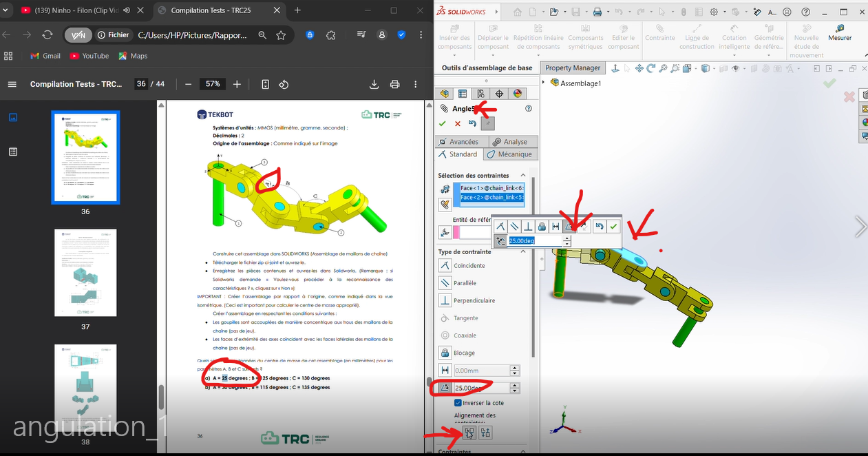868x456 pixels.
Task: Select Face<1>@chain_link<6> in selection list
Action: pos(491,188)
